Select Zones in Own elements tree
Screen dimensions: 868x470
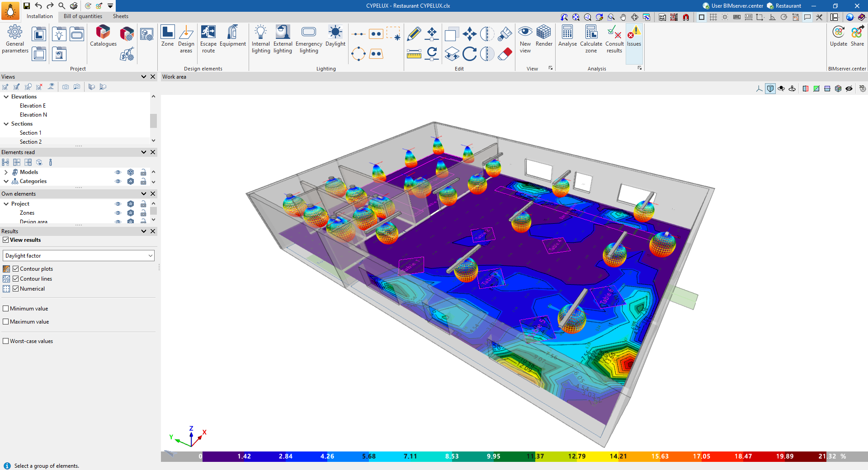pyautogui.click(x=27, y=213)
